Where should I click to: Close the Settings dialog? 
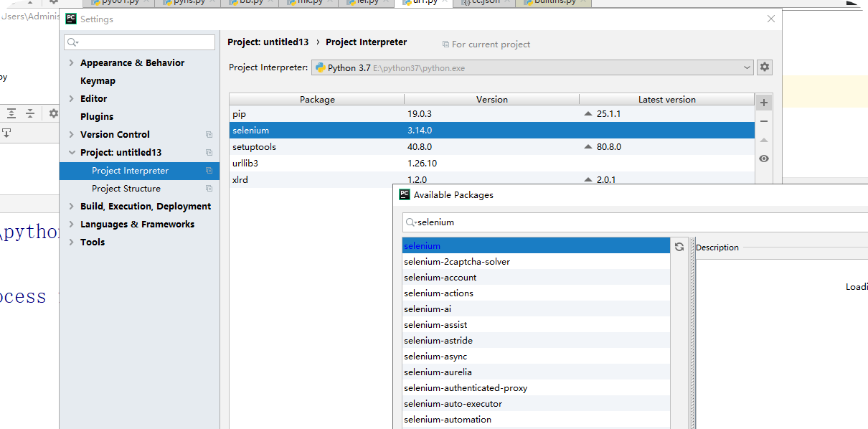(x=771, y=19)
